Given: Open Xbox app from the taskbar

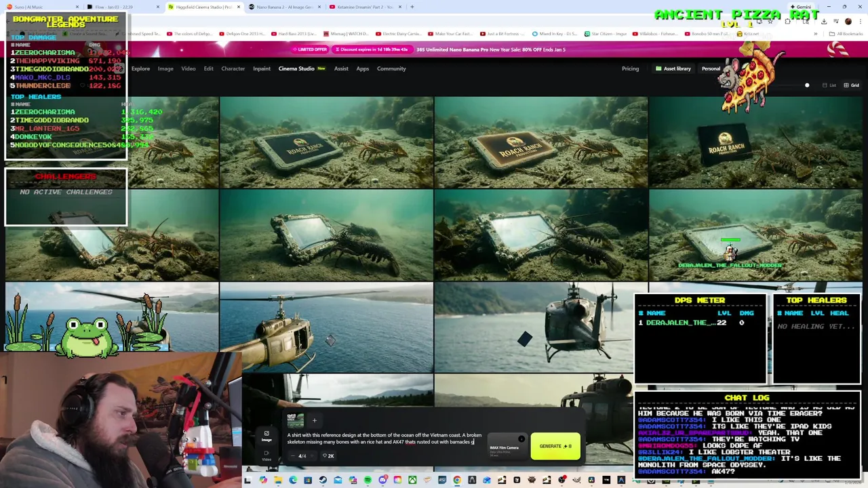Looking at the screenshot, I should point(412,480).
